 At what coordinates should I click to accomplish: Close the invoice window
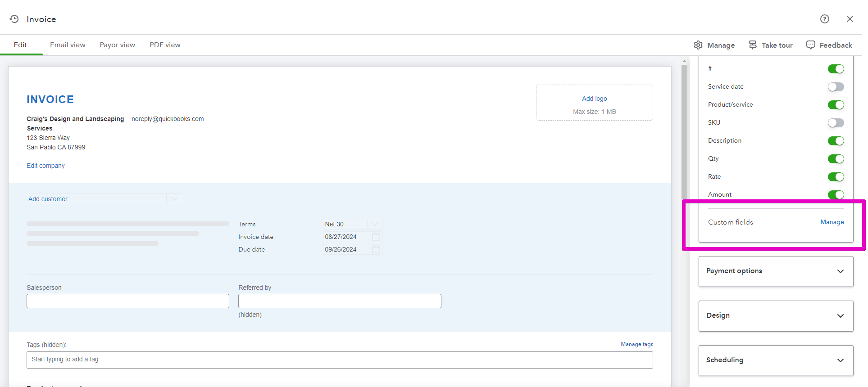[x=850, y=19]
